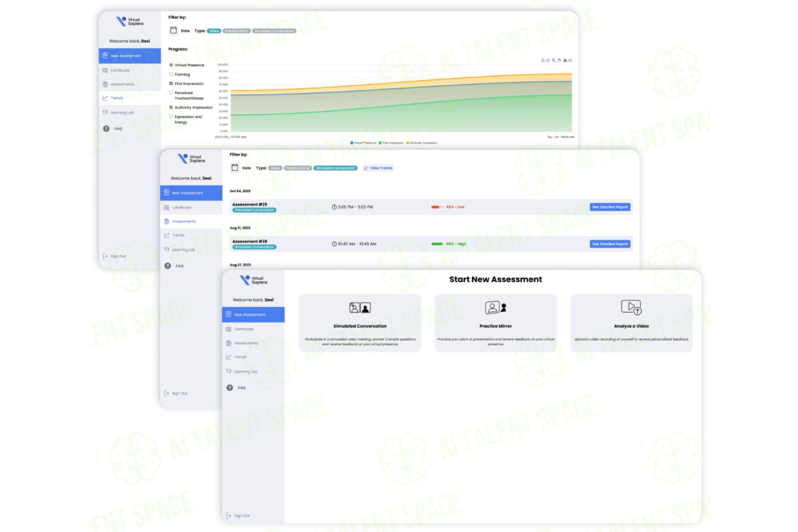Open the date calendar filter in Trends window
The width and height of the screenshot is (798, 532).
173,30
